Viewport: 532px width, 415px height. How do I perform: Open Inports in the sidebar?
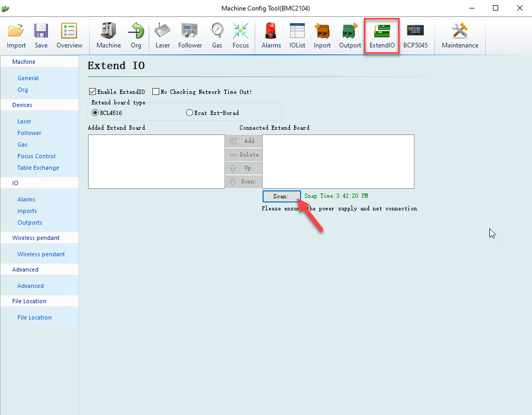tap(27, 211)
